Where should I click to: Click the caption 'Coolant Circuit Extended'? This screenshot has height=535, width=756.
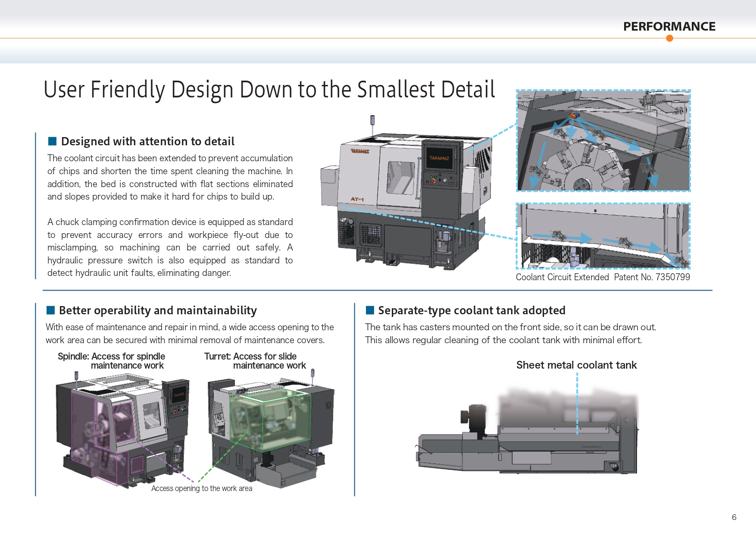(x=562, y=277)
